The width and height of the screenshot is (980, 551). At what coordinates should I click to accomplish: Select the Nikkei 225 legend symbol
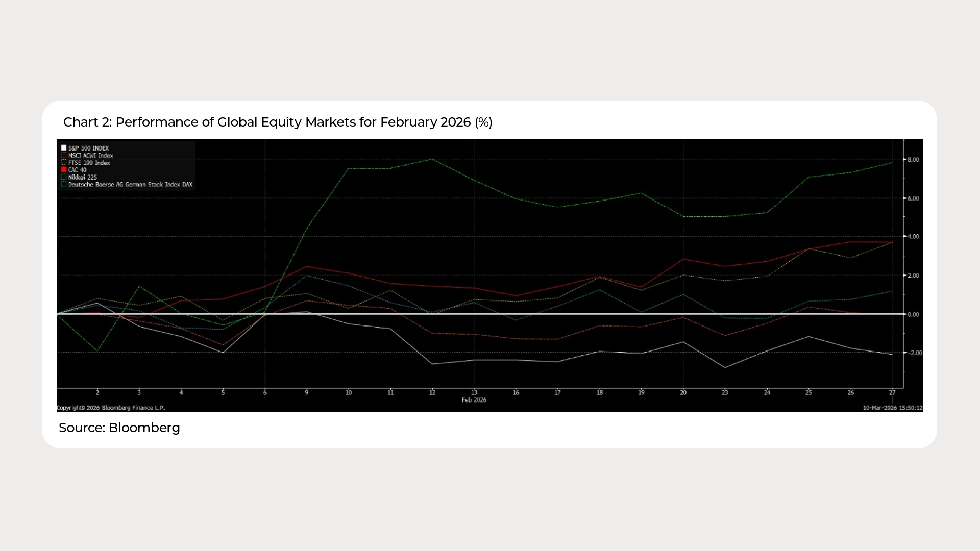coord(64,177)
